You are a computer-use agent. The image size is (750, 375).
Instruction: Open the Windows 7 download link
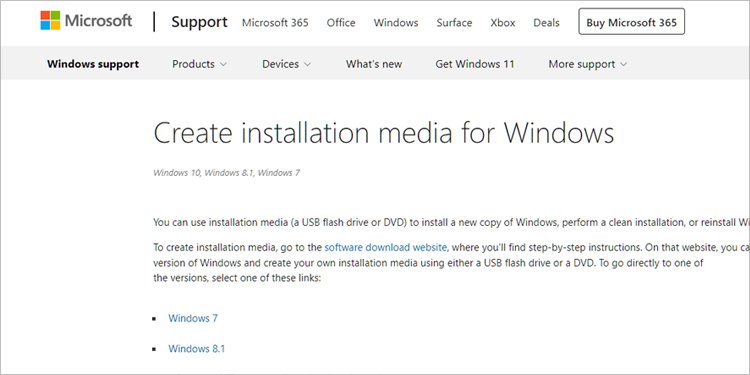[193, 318]
